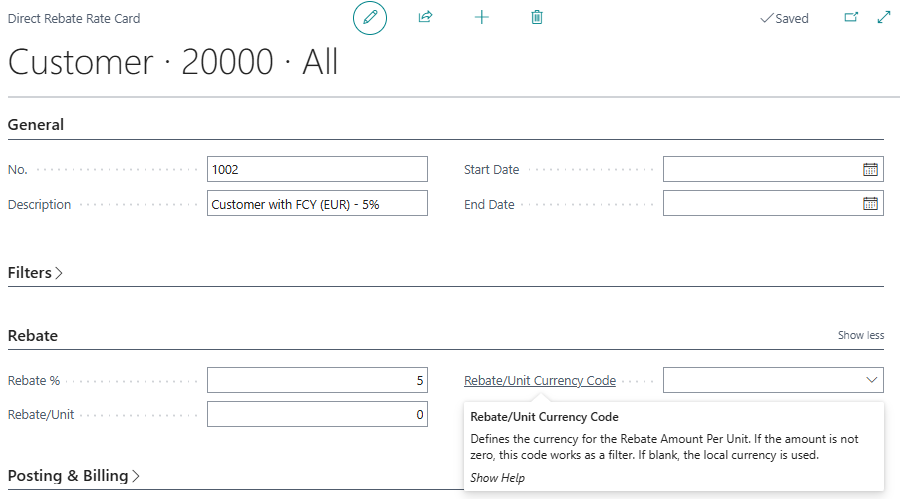
Task: Expand the page to full screen
Action: pyautogui.click(x=884, y=17)
